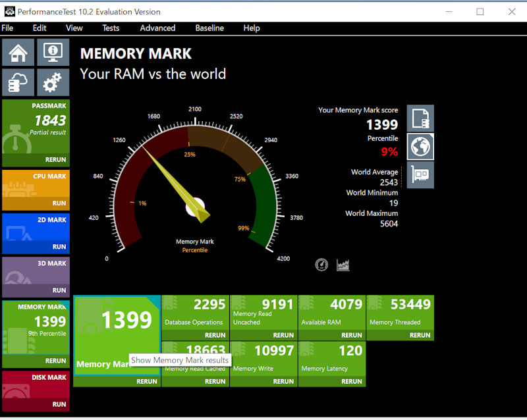Open the System Information monitor icon

(x=53, y=53)
